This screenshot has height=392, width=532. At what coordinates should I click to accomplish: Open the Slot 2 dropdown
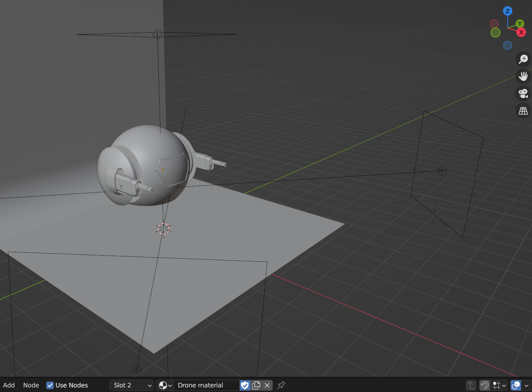(x=131, y=385)
